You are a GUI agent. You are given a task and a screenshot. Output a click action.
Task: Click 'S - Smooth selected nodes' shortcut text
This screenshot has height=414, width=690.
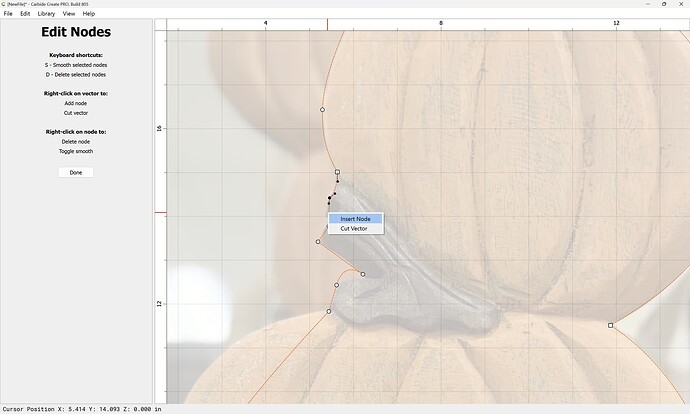tap(76, 65)
